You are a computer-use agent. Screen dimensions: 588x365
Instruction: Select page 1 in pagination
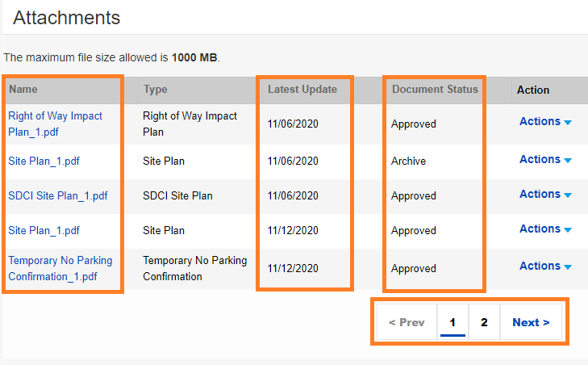click(x=452, y=322)
